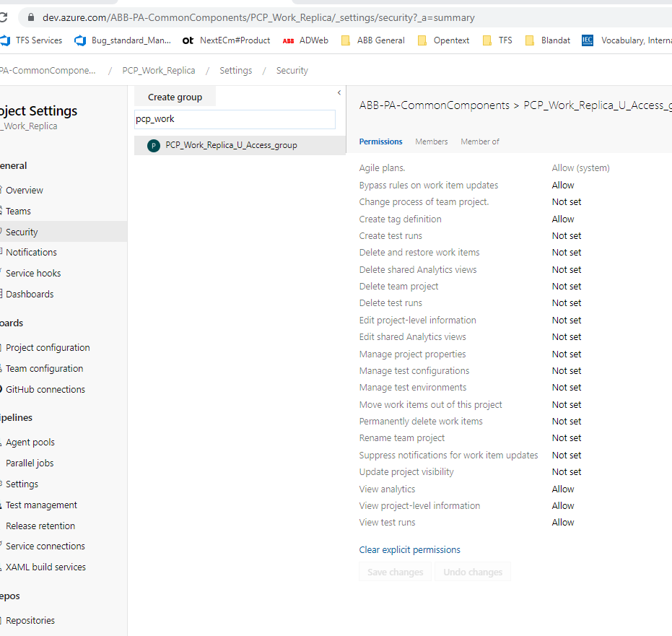Screen dimensions: 672x636
Task: Click the Create group button
Action: (x=175, y=97)
